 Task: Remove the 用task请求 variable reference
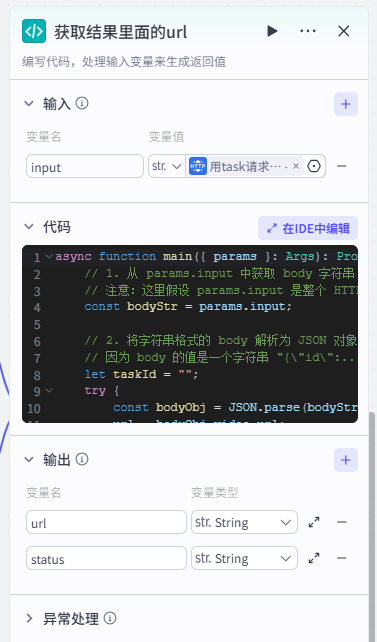[296, 166]
